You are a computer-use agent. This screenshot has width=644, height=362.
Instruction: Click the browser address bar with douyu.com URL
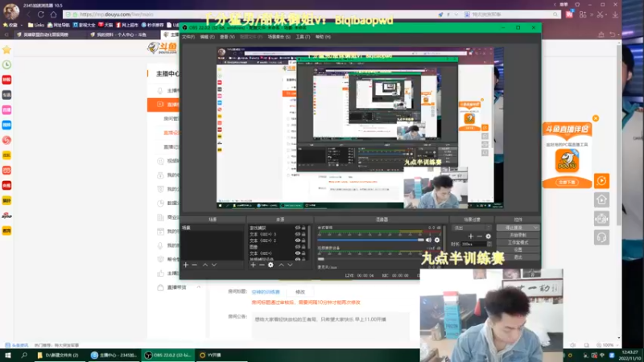coord(250,14)
